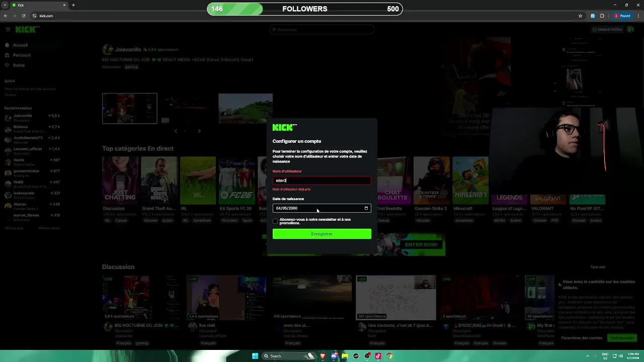Click Paramètres des cookies button
Image resolution: width=644 pixels, height=362 pixels.
(x=582, y=338)
